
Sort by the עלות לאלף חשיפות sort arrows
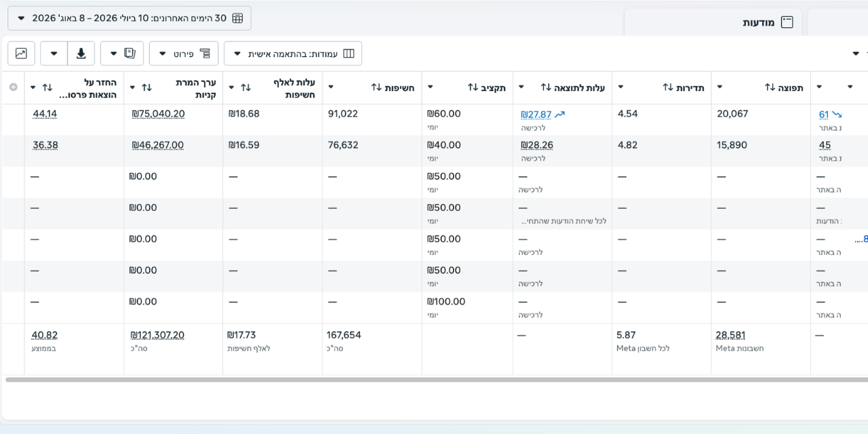click(246, 87)
